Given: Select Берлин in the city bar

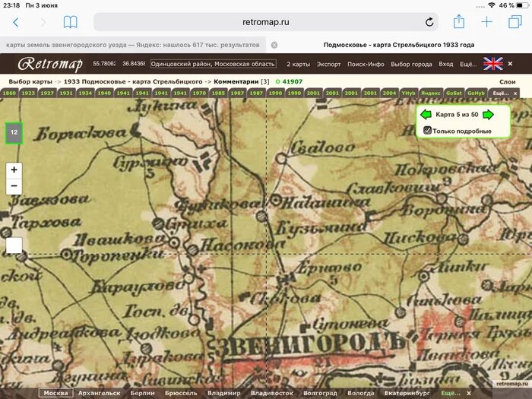Looking at the screenshot, I should (143, 393).
